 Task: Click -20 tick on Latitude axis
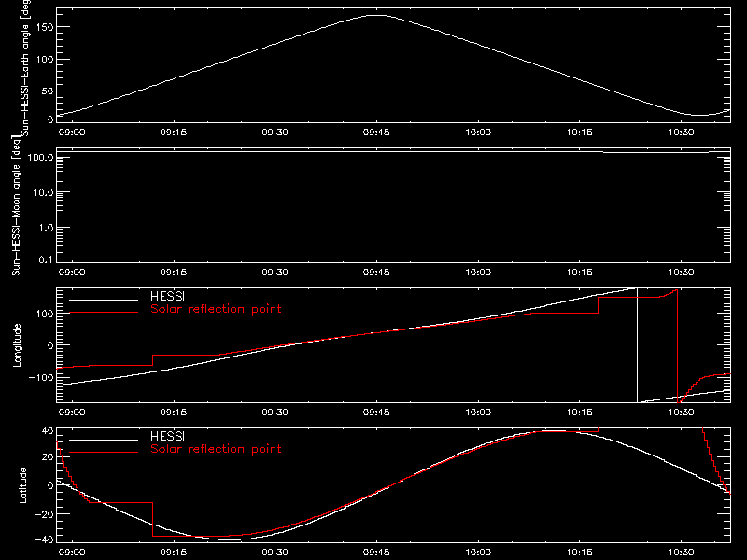[x=44, y=514]
